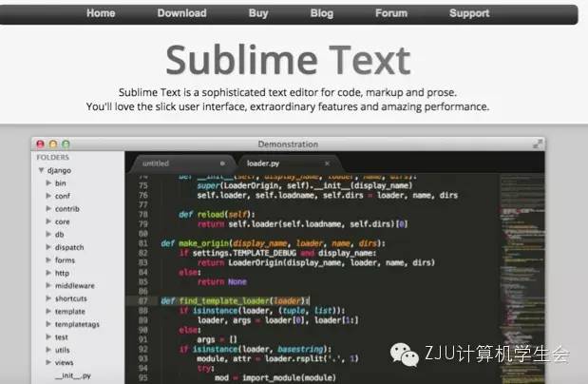Image resolution: width=588 pixels, height=384 pixels.
Task: Open the Forum link
Action: tap(391, 13)
